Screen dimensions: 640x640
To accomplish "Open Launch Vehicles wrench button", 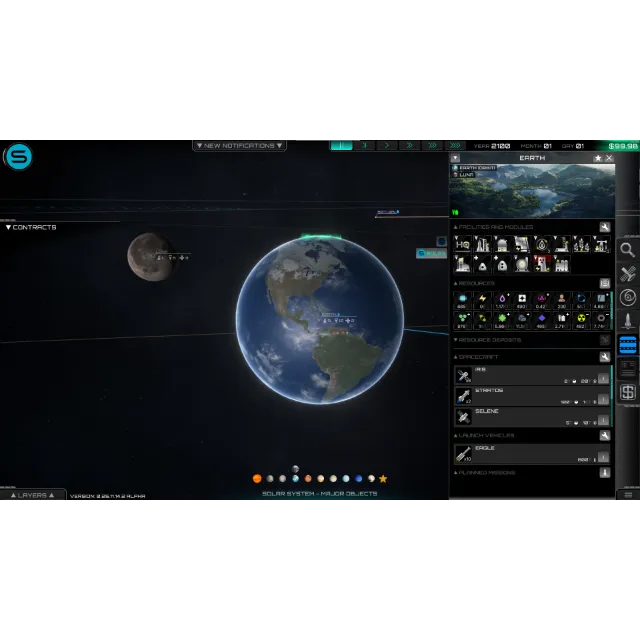I will (x=604, y=436).
